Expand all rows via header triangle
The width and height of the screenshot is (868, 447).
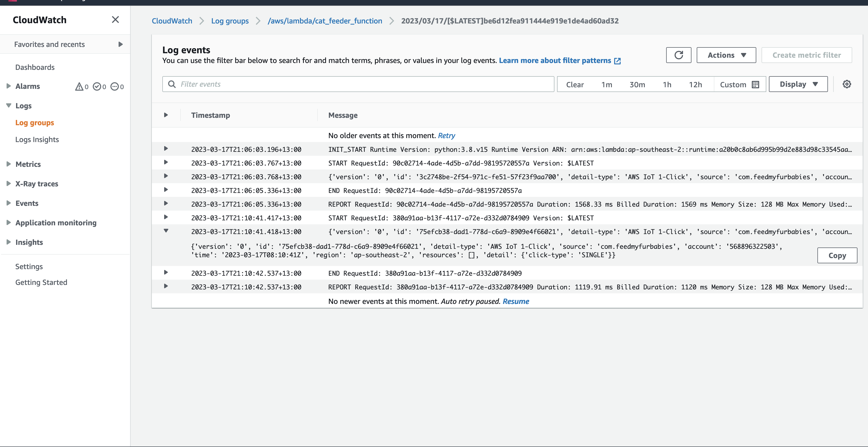(166, 115)
